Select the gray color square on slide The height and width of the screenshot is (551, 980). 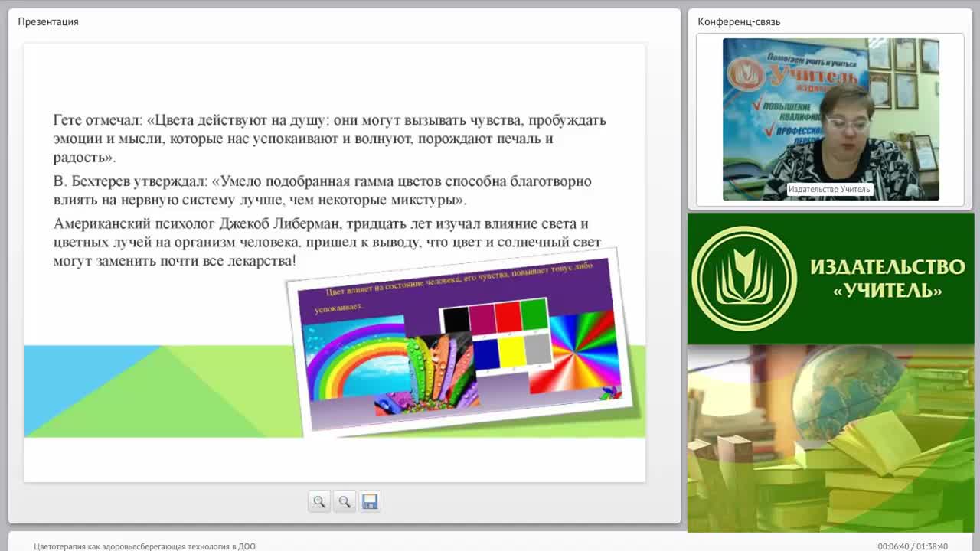(538, 350)
